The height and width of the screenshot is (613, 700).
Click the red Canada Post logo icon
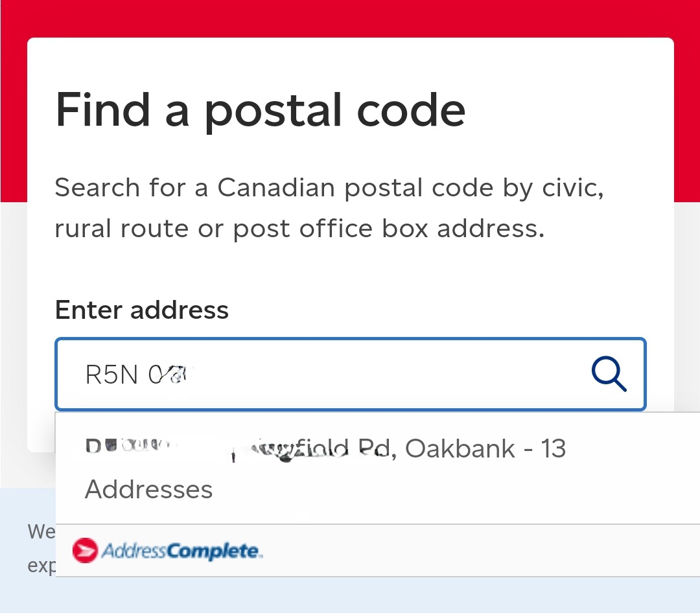85,551
